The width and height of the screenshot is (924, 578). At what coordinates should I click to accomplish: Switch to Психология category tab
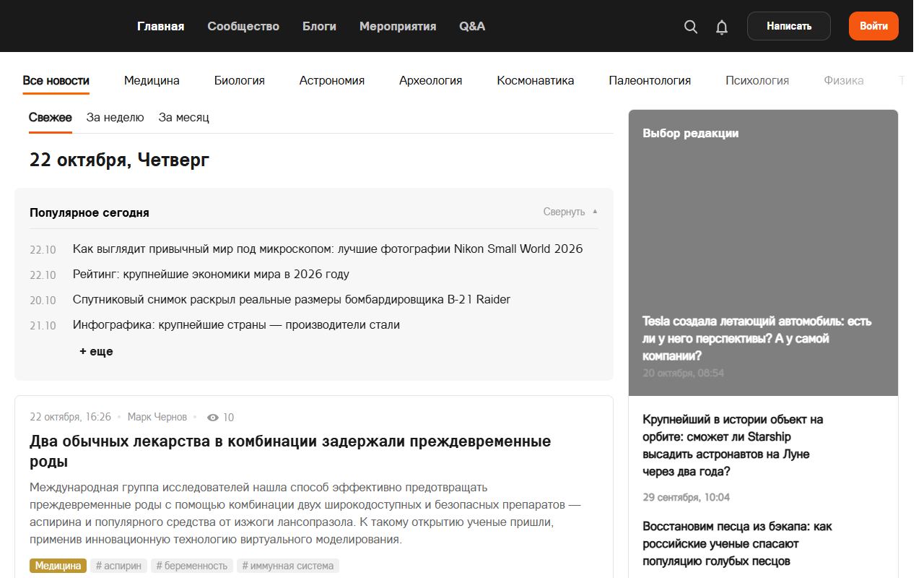click(x=757, y=81)
